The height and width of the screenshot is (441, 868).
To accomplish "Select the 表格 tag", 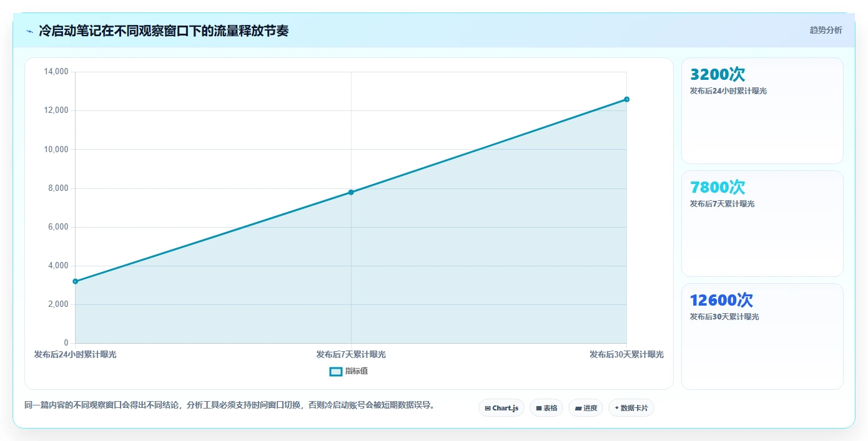I will (546, 408).
